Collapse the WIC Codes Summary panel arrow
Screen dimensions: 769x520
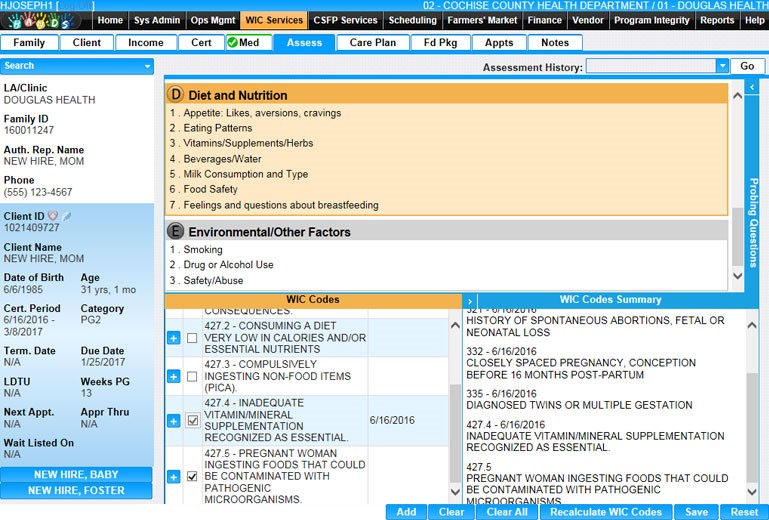(x=470, y=300)
